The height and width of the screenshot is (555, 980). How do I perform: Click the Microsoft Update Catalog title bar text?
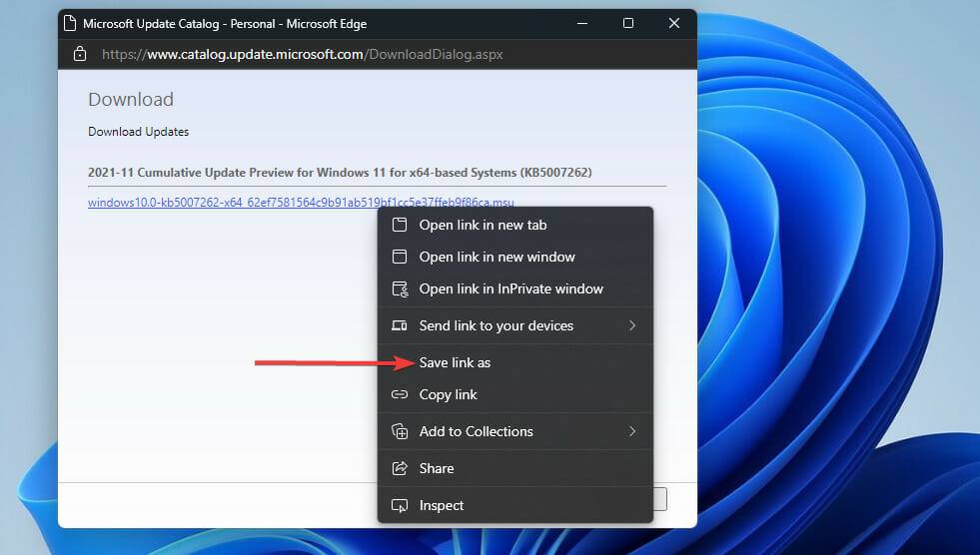point(225,23)
